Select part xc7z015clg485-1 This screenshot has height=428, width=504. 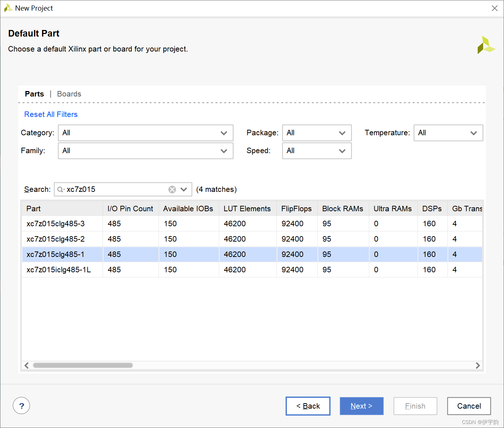(56, 254)
